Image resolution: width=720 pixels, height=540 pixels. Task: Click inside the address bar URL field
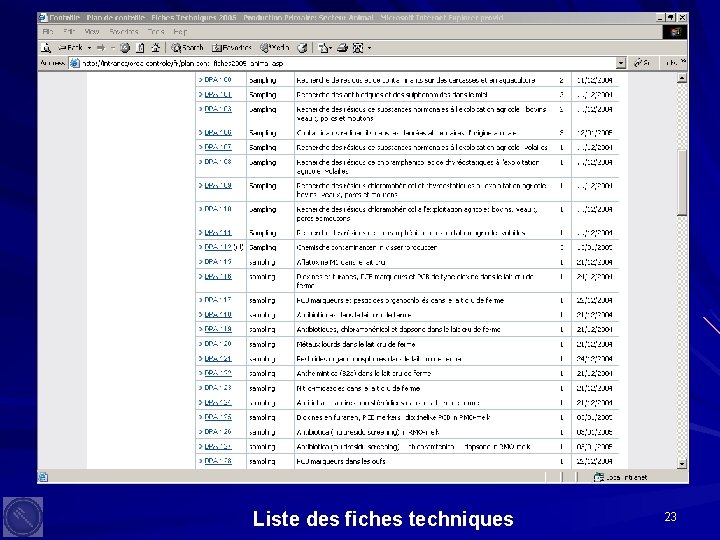click(349, 63)
